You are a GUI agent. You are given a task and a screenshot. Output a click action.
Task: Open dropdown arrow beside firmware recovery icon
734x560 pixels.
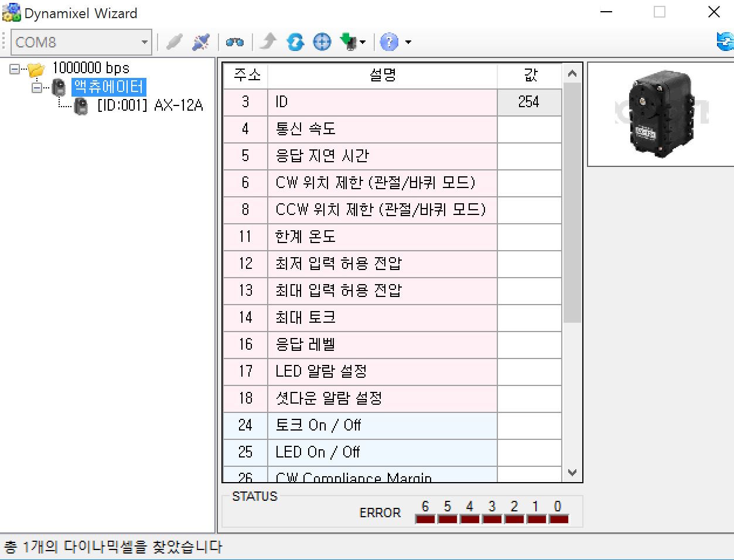[363, 42]
